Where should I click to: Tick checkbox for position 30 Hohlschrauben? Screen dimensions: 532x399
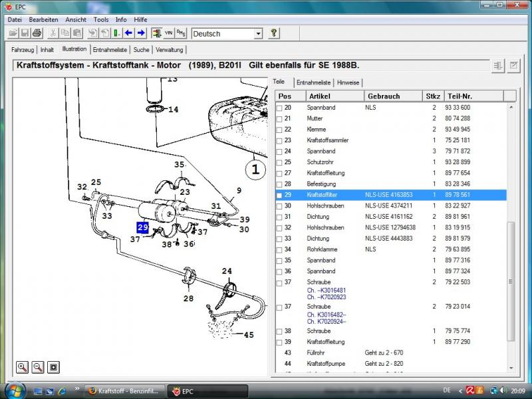[x=279, y=206]
